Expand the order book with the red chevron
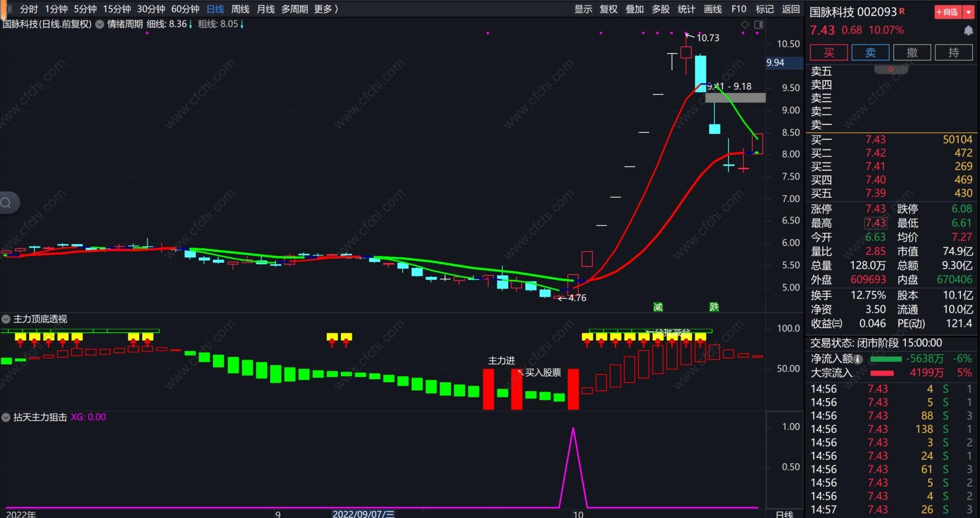The image size is (980, 518). coord(891,70)
